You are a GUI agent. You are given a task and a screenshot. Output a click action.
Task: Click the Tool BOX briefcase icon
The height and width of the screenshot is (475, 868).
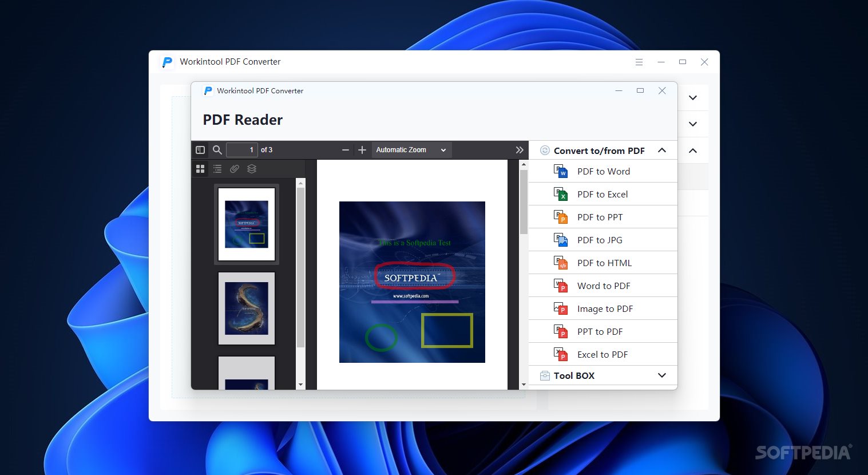545,375
